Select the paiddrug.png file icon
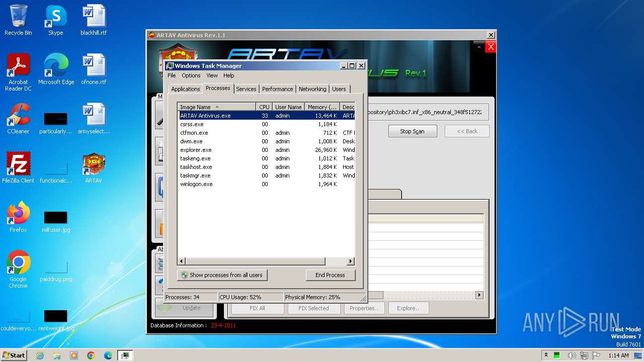 (56, 270)
